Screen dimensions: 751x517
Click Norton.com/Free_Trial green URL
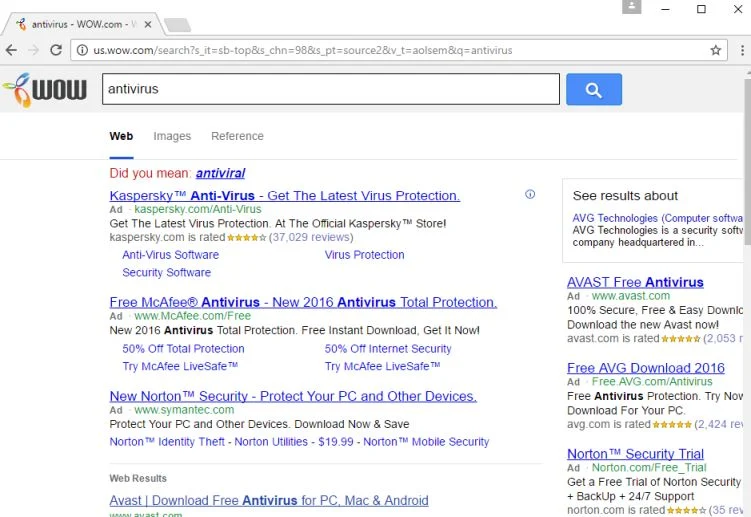[649, 468]
